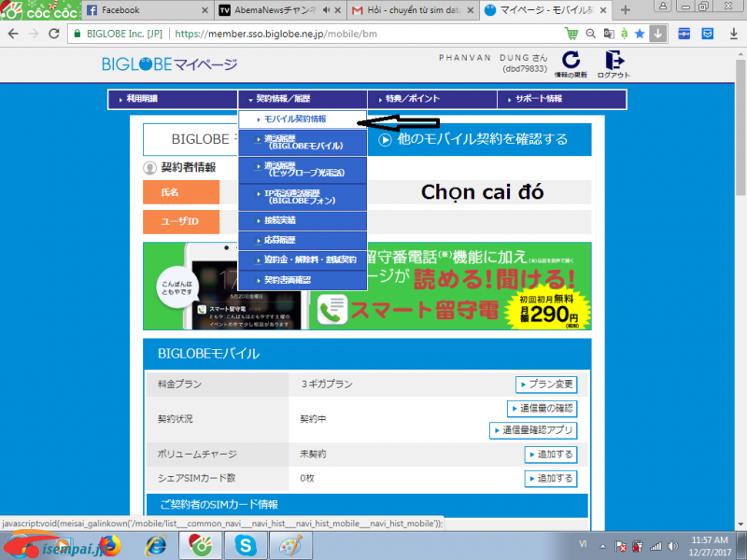Screen dimensions: 747x560
Task: Open the blue card extension icon
Action: (x=684, y=34)
